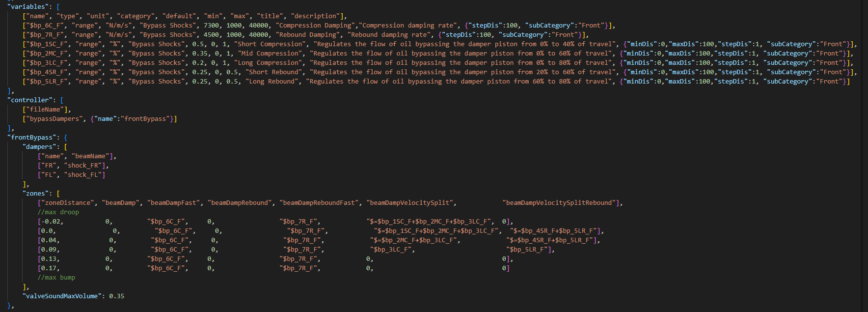Click the "shock_FL" beam name
The height and width of the screenshot is (312, 868).
tap(83, 174)
